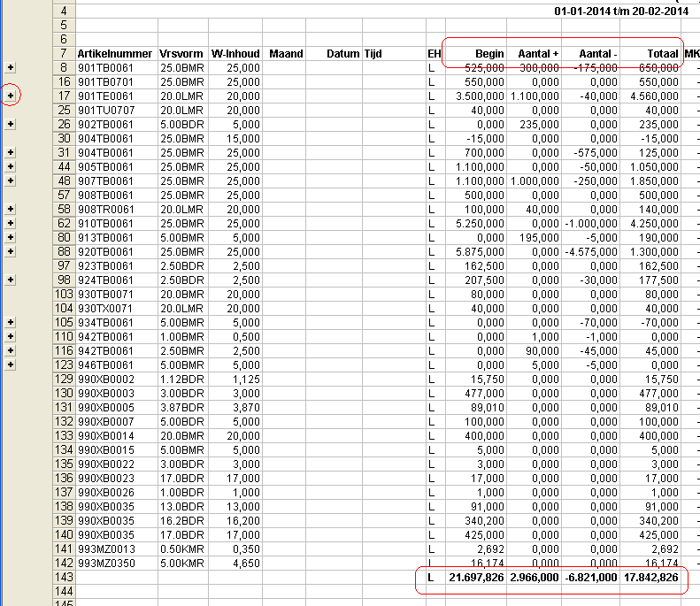Click the W-Inhoud column heading cell
700x606 pixels.
(x=235, y=54)
